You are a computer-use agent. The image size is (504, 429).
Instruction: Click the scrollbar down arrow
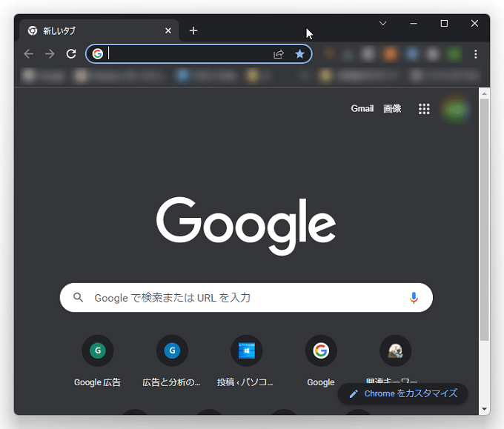(x=485, y=409)
